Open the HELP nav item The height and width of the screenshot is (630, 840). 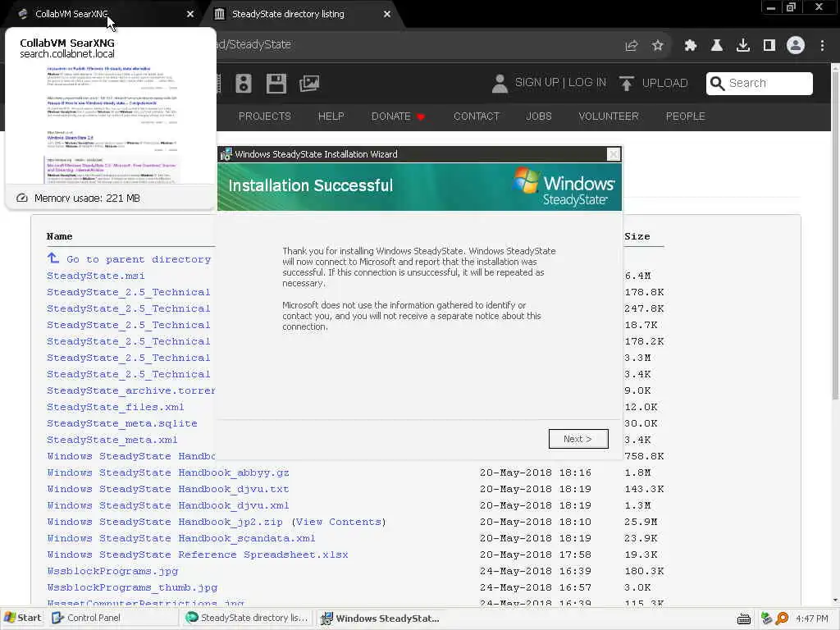pos(331,116)
